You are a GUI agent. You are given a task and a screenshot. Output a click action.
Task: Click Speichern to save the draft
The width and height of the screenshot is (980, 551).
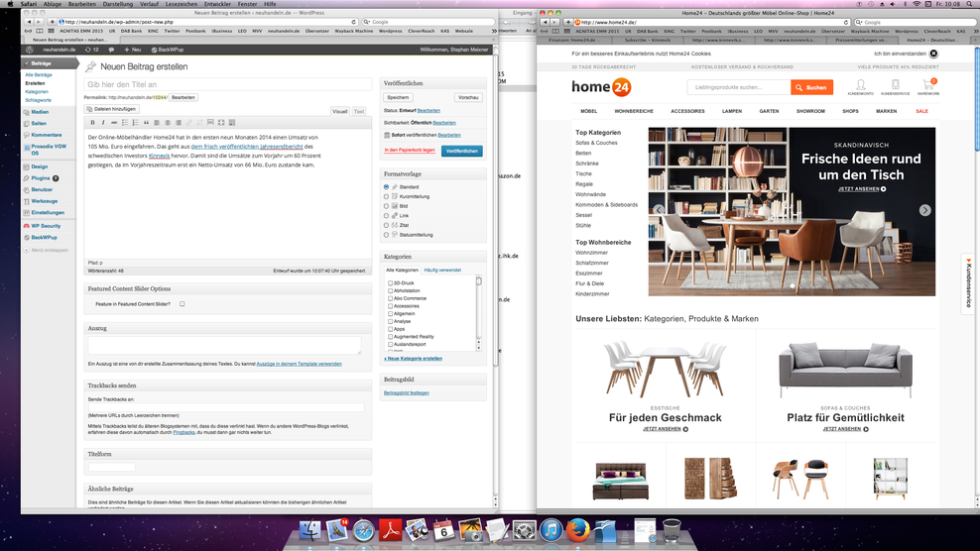(x=398, y=97)
